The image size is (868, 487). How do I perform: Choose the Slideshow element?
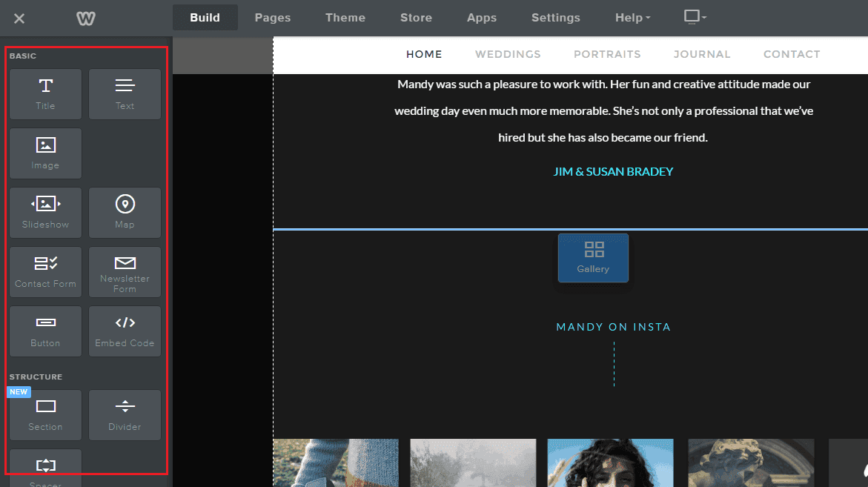(x=45, y=213)
